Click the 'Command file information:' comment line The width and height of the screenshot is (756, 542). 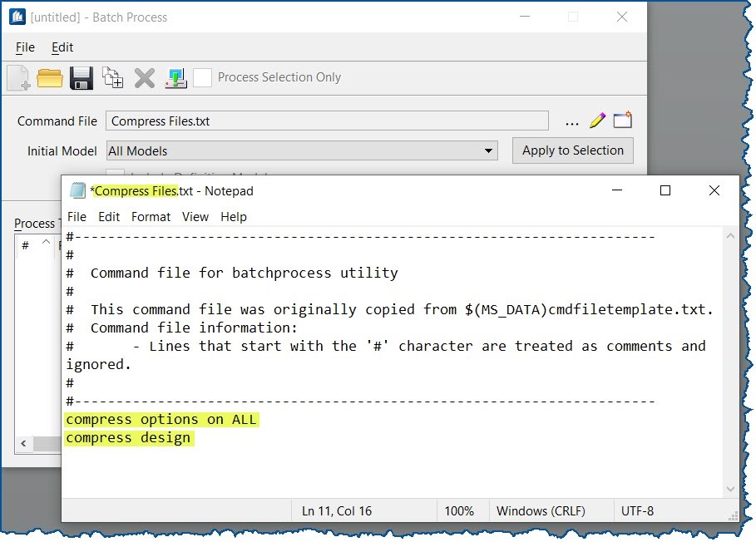(182, 328)
